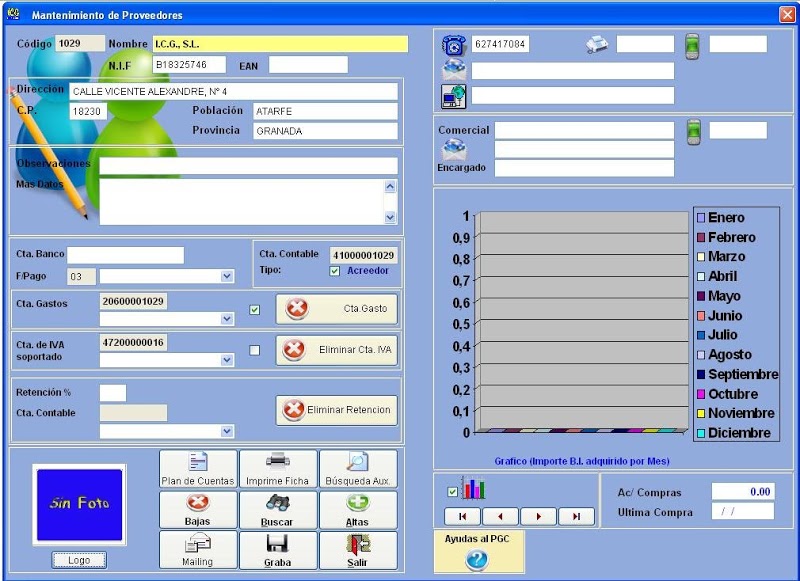The height and width of the screenshot is (581, 800).
Task: Click the EAN input field
Action: pyautogui.click(x=308, y=65)
